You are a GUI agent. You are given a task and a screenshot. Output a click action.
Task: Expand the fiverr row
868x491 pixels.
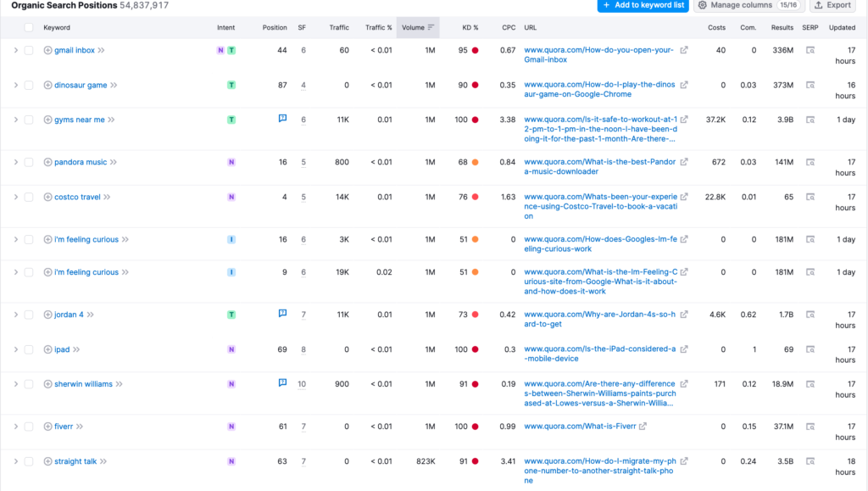[15, 427]
